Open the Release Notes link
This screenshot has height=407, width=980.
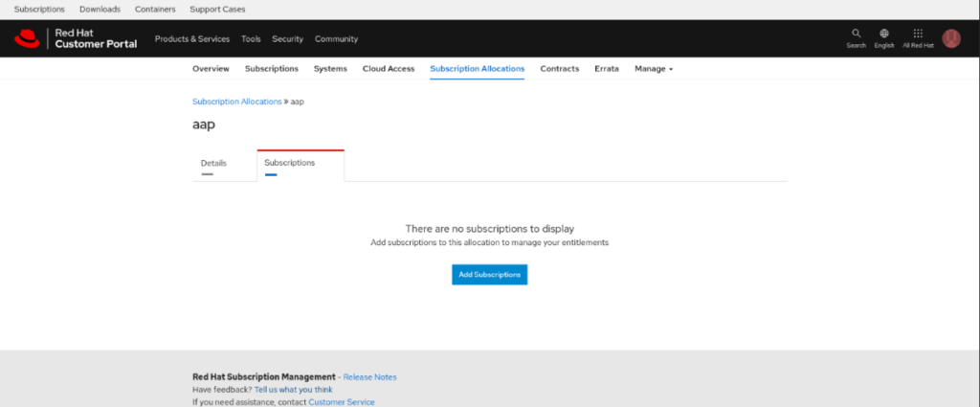(x=370, y=377)
